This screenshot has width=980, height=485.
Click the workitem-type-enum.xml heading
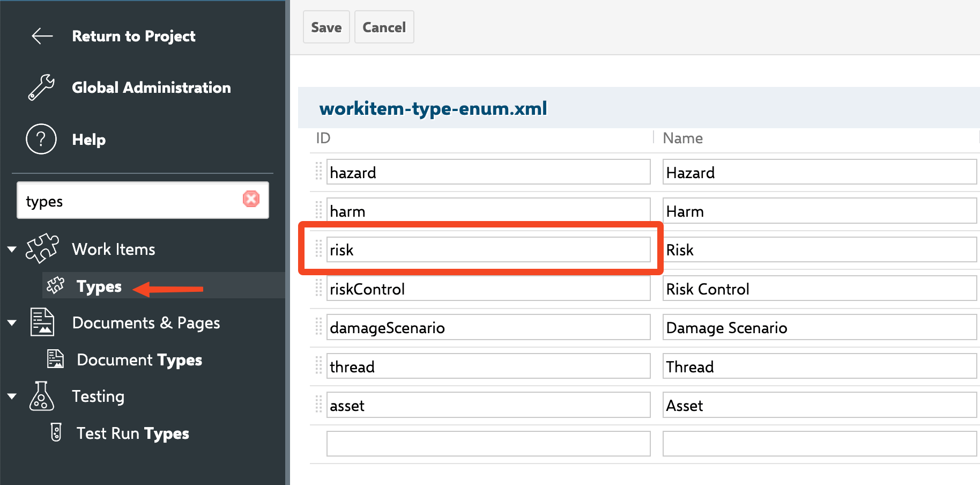click(x=433, y=108)
